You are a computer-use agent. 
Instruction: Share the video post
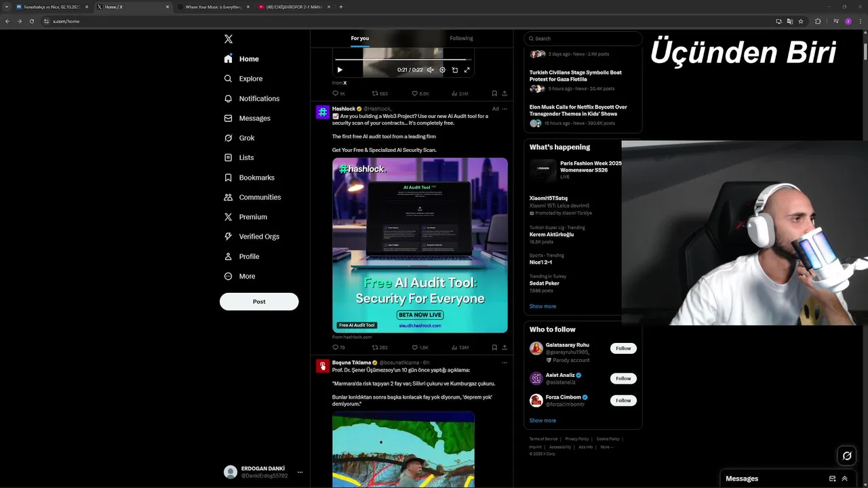pyautogui.click(x=504, y=94)
